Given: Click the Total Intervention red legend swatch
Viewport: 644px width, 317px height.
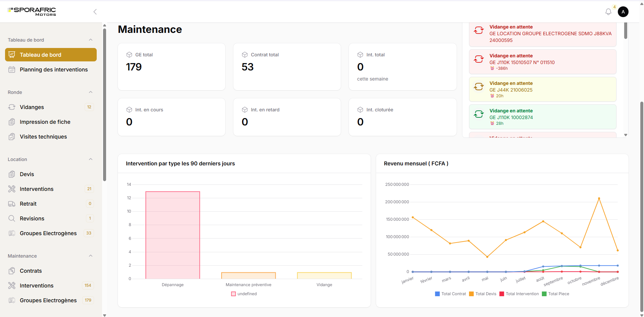Looking at the screenshot, I should click(502, 294).
